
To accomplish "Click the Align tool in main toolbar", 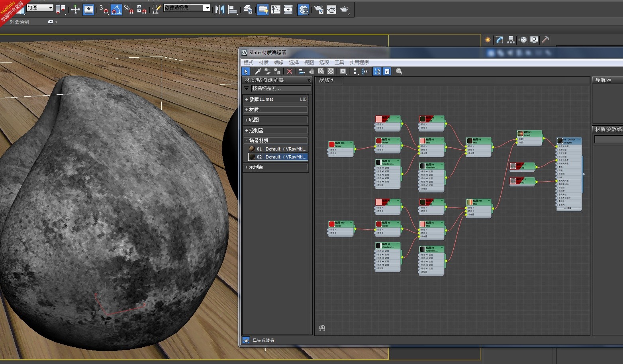I will click(233, 9).
